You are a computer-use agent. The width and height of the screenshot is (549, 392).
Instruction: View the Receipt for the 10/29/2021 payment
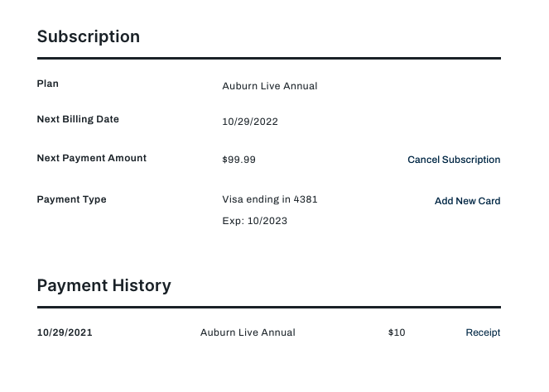483,332
